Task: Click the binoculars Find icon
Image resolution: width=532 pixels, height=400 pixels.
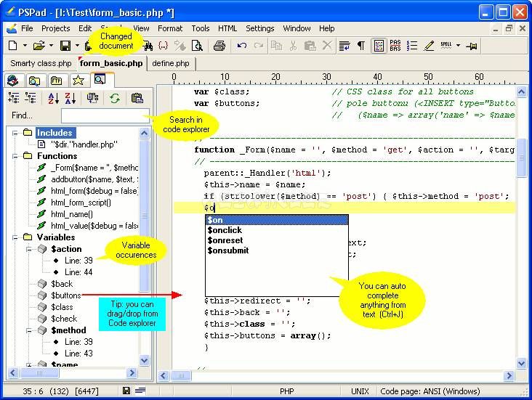Action: pyautogui.click(x=148, y=46)
